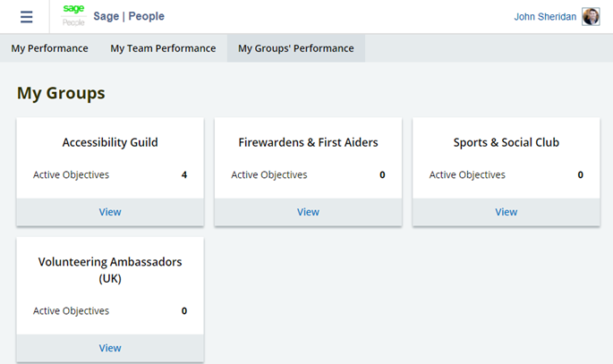
Task: Click the John Sheridan user name
Action: (545, 17)
